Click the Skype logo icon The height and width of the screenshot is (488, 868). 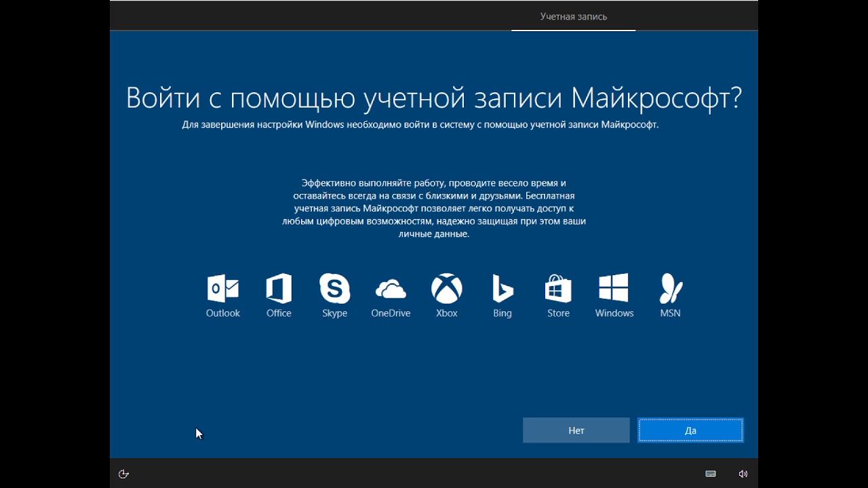click(335, 289)
